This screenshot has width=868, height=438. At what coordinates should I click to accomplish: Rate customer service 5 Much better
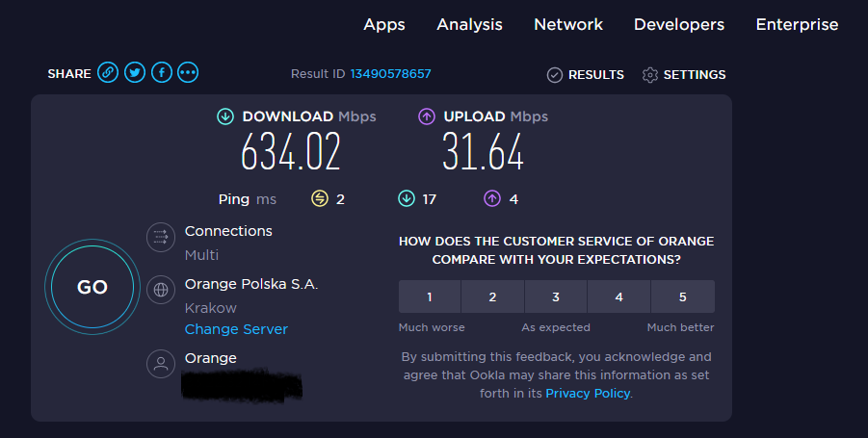(682, 296)
